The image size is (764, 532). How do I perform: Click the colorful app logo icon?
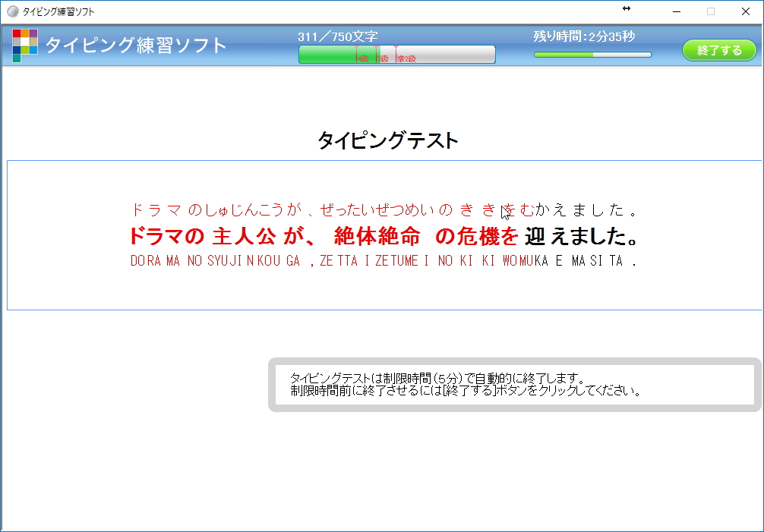(26, 45)
